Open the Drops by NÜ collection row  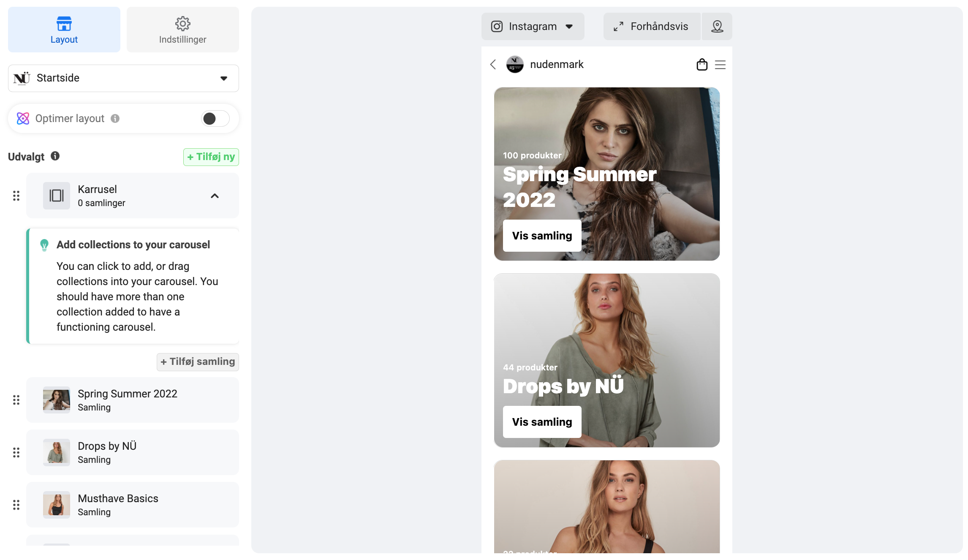coord(133,452)
